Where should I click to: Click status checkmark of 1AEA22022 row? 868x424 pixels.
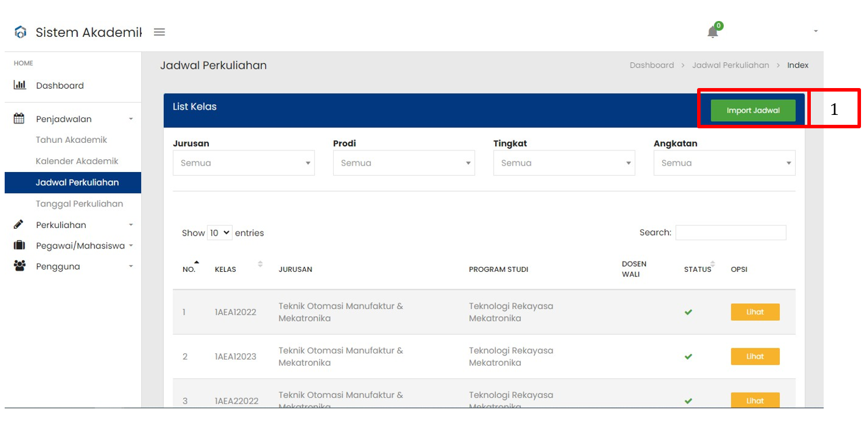click(x=688, y=401)
